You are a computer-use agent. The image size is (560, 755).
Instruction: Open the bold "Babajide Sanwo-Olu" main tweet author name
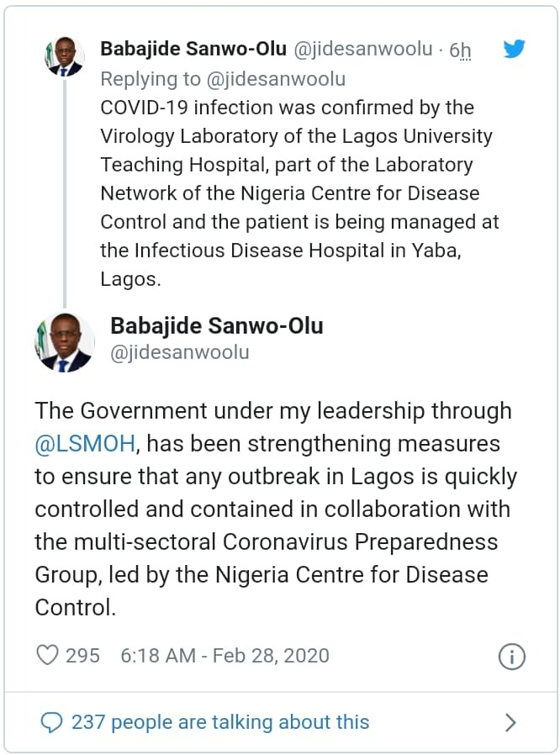pyautogui.click(x=217, y=325)
